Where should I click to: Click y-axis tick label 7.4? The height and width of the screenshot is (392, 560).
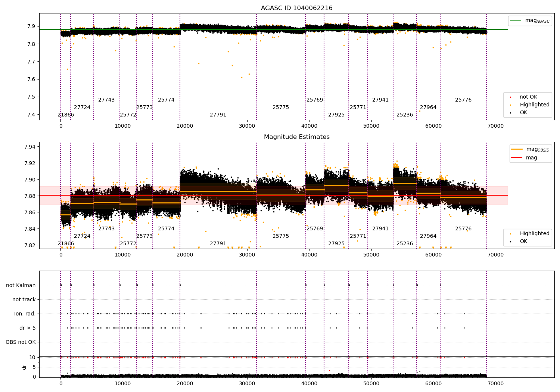pos(31,115)
